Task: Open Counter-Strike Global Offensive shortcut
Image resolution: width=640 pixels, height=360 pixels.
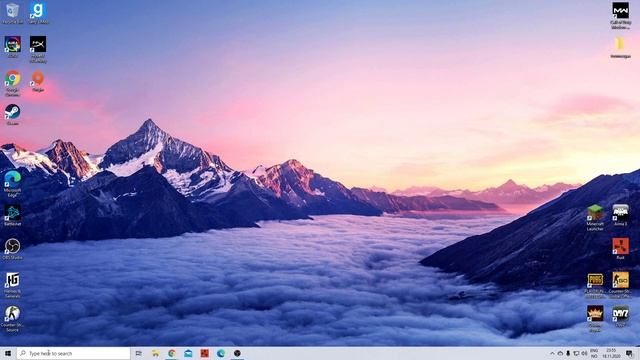Action: (x=620, y=285)
